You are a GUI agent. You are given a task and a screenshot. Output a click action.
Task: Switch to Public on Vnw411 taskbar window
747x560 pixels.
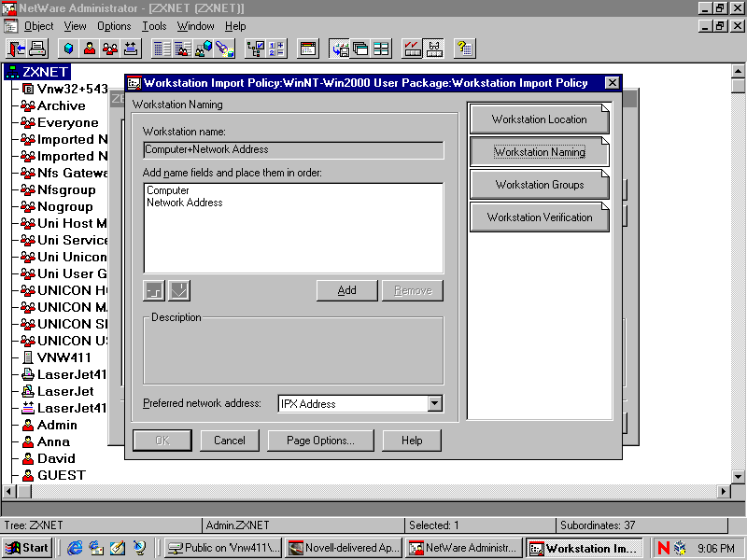pos(223,548)
